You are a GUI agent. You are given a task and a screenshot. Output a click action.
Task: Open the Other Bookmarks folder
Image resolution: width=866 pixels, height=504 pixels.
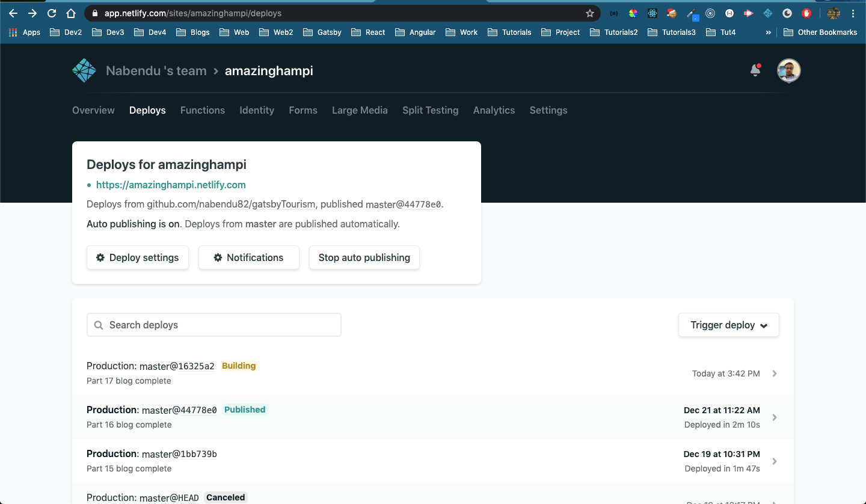point(820,32)
